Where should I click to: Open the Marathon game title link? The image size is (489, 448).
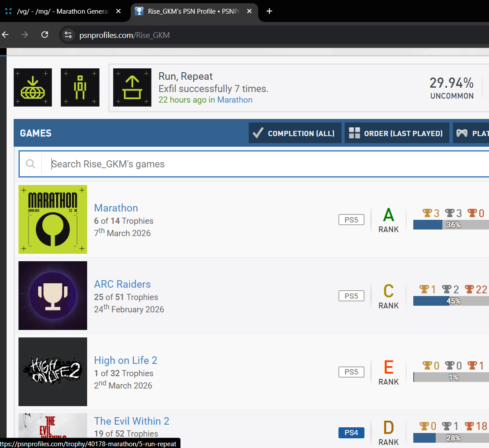click(x=116, y=208)
